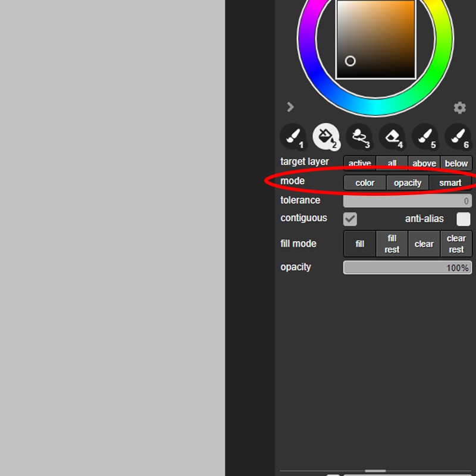The width and height of the screenshot is (476, 476).
Task: Enable the anti-alias checkbox
Action: pos(463,219)
